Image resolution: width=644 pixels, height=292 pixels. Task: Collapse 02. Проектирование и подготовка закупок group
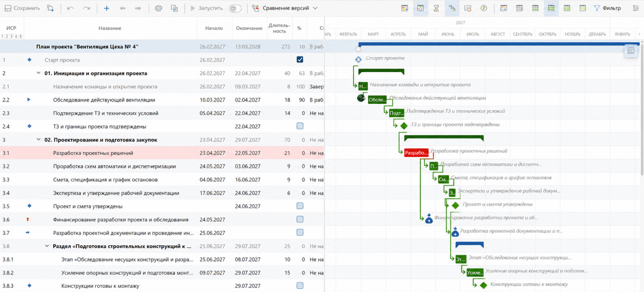(39, 140)
